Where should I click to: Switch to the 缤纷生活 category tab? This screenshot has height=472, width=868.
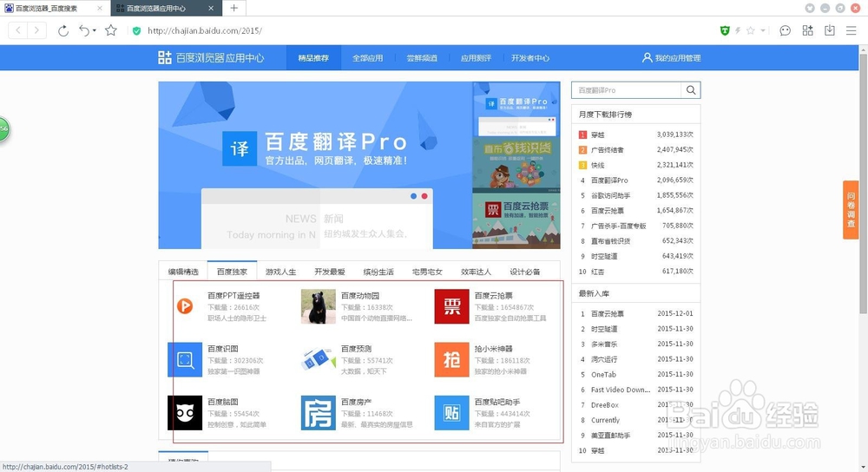click(378, 272)
